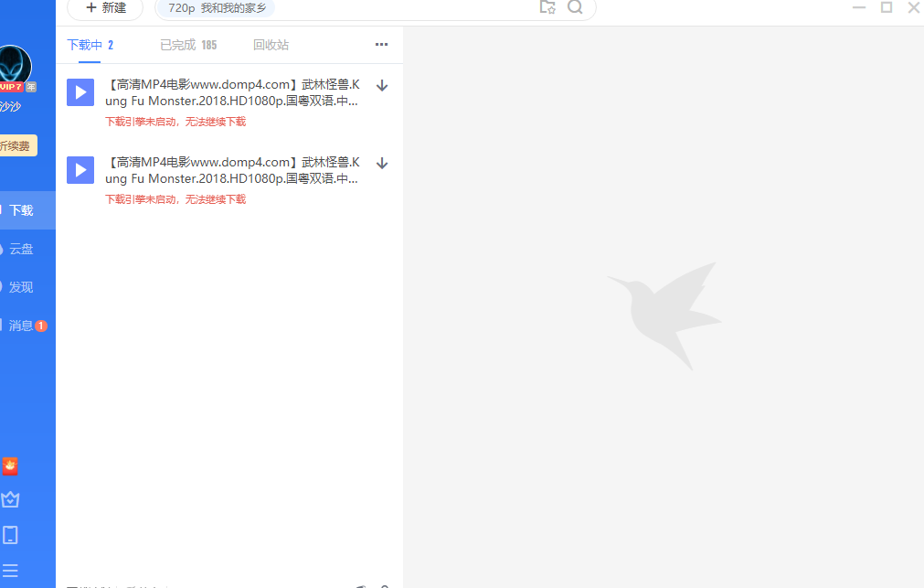Click the user avatar in sidebar
Screen dimensions: 924x588
[13, 67]
